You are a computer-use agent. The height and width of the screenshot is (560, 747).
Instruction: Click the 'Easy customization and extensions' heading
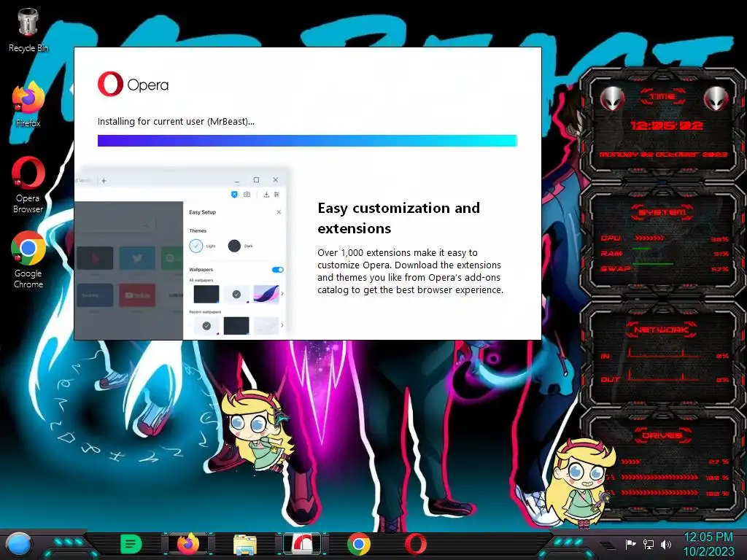click(399, 218)
